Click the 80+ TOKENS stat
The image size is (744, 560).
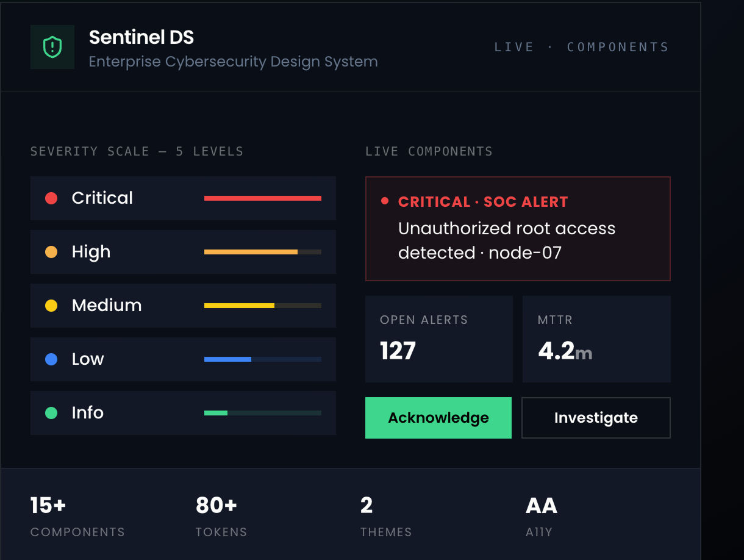point(221,517)
